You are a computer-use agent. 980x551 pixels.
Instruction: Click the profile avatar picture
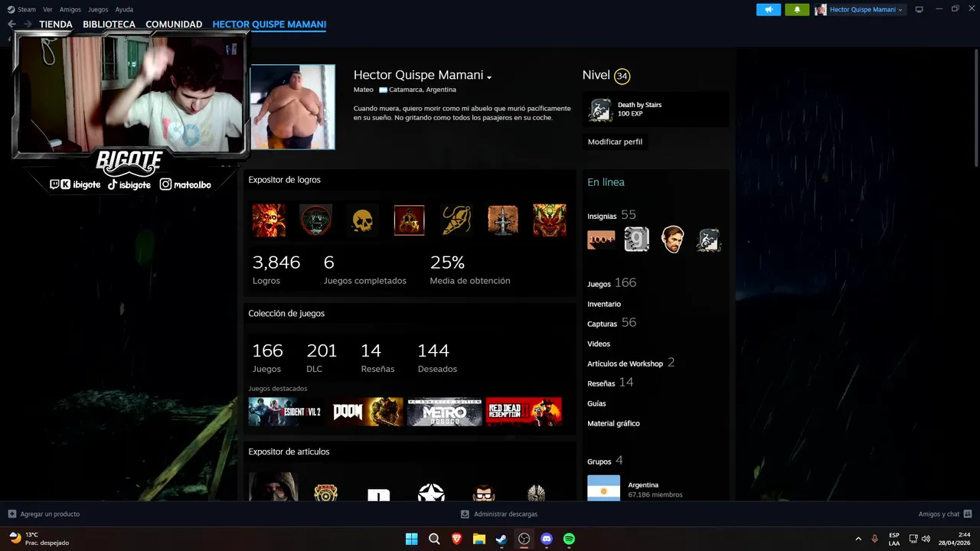292,107
